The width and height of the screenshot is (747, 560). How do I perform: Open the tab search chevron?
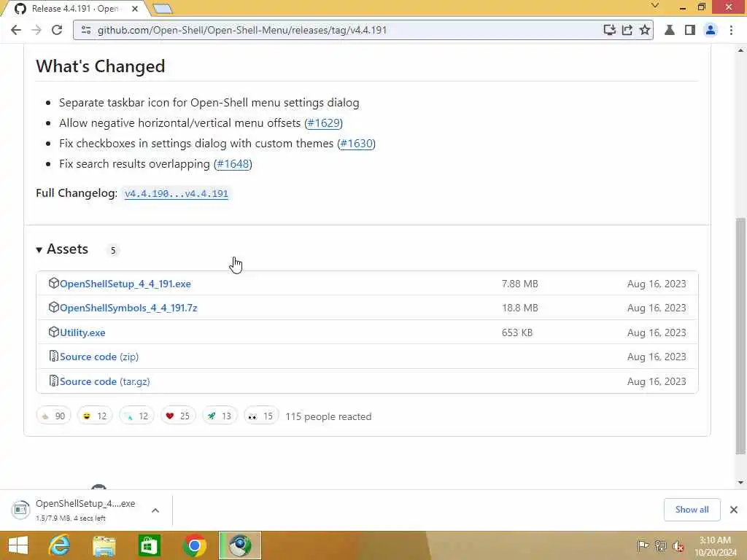(655, 6)
